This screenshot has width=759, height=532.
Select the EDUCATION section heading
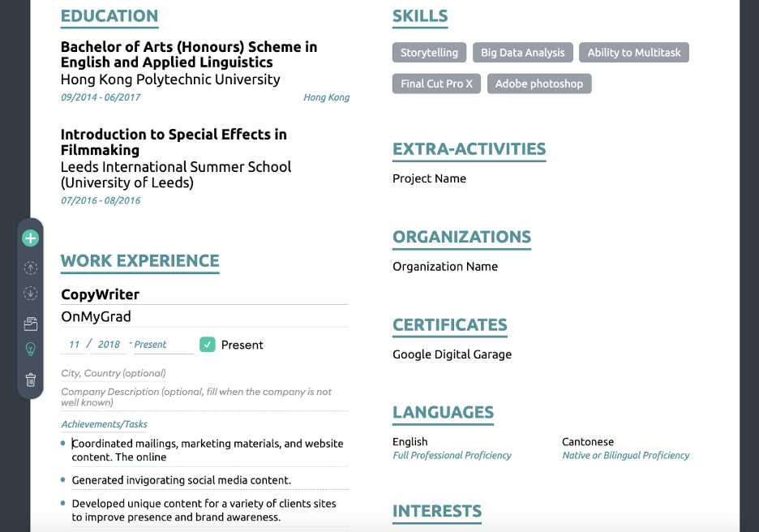pos(109,16)
